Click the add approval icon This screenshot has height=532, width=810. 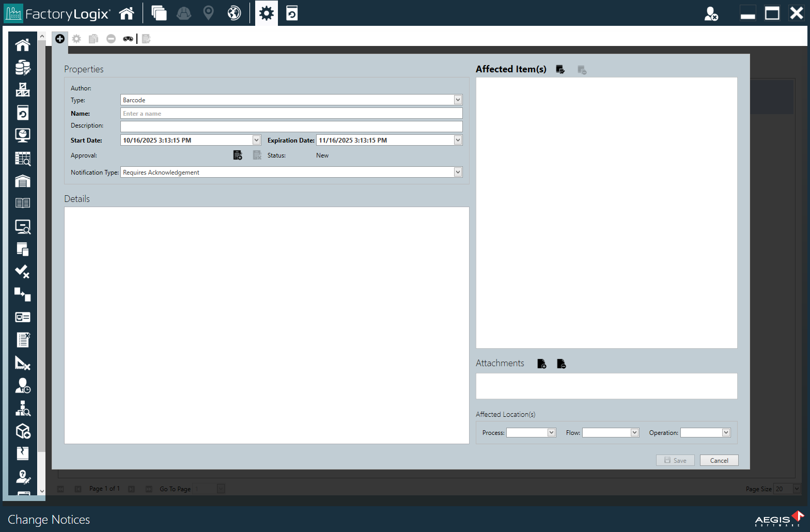[238, 155]
